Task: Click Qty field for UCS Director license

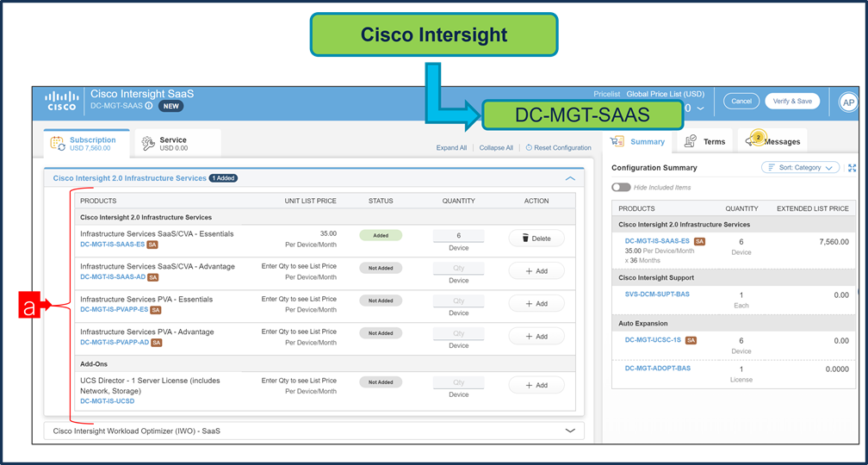Action: point(458,382)
